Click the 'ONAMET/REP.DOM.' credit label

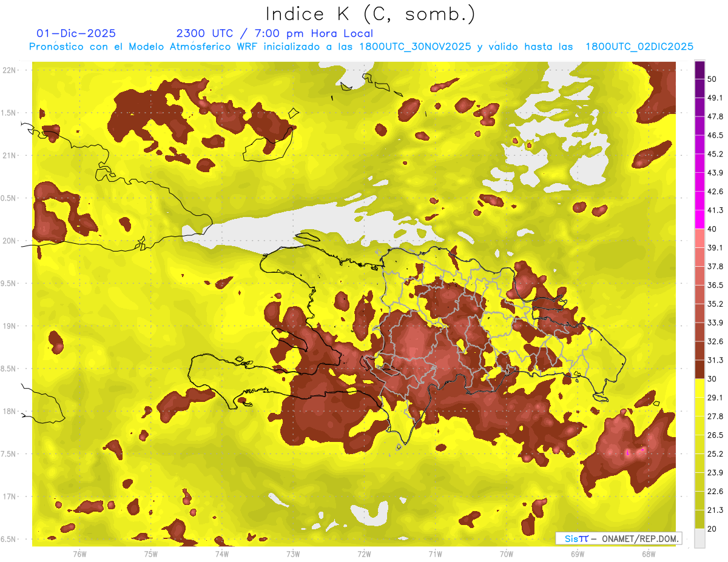tap(639, 538)
